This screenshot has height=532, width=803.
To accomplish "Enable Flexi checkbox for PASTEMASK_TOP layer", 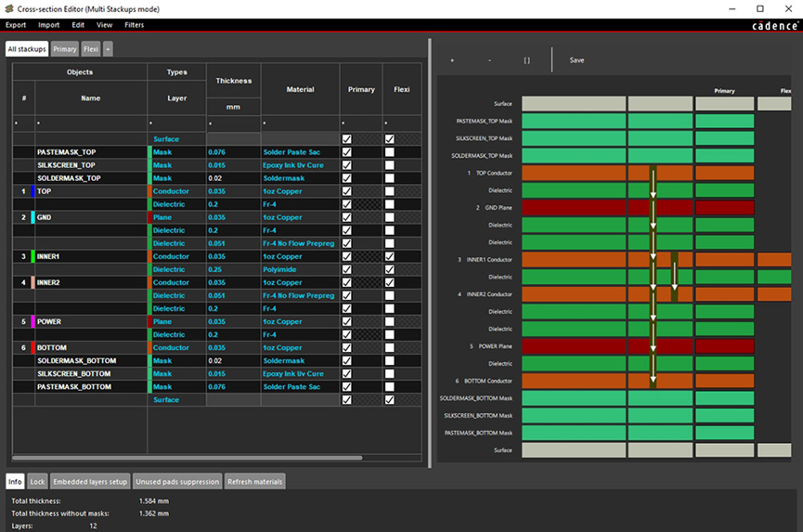I will pyautogui.click(x=390, y=152).
